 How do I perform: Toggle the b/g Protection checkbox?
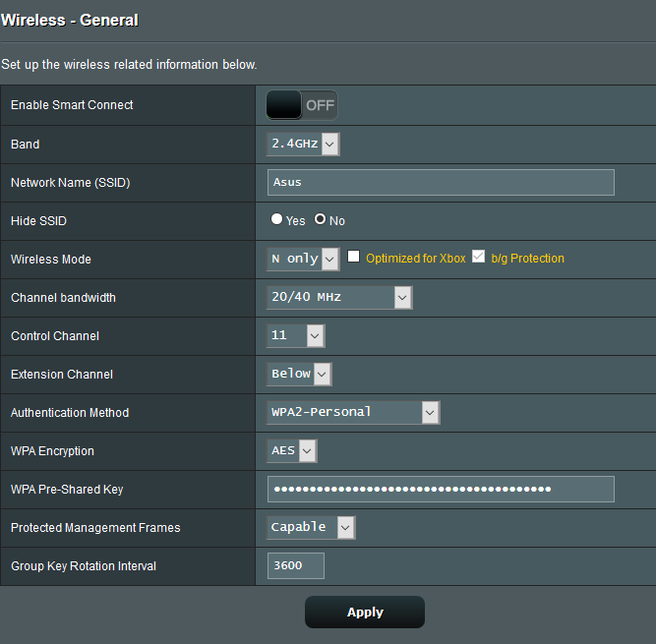coord(478,256)
